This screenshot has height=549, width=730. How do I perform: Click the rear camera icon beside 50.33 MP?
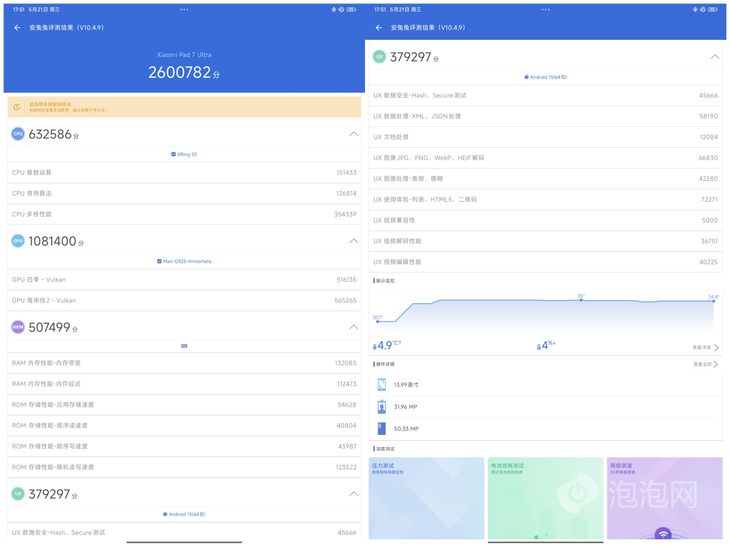point(381,428)
